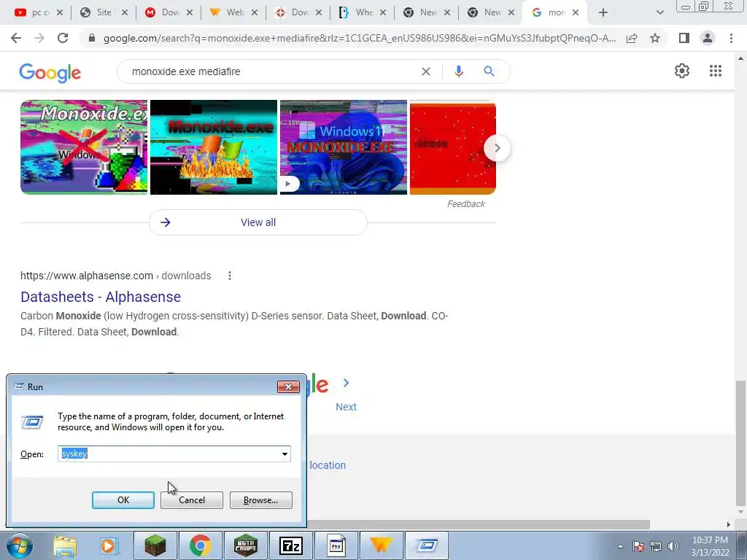Screen dimensions: 747x560
Task: Open Action Center flag tray icon
Action: pyautogui.click(x=638, y=546)
